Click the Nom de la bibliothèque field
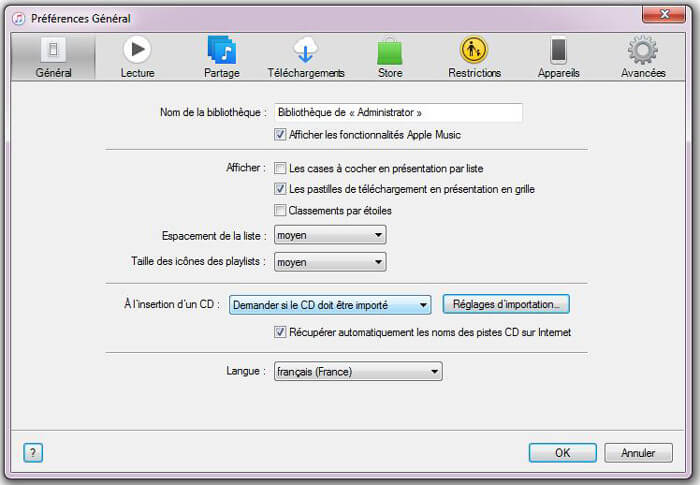 (x=398, y=113)
